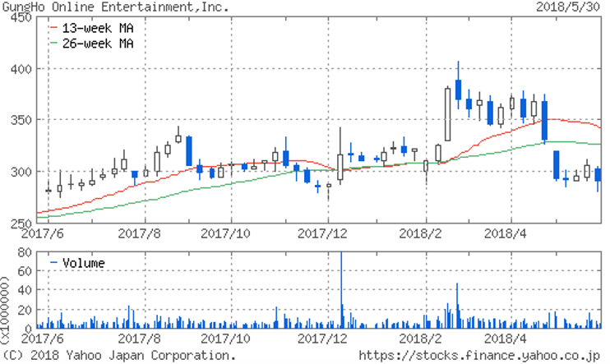
Task: Click the highest blue candlestick above 400
Action: point(458,89)
